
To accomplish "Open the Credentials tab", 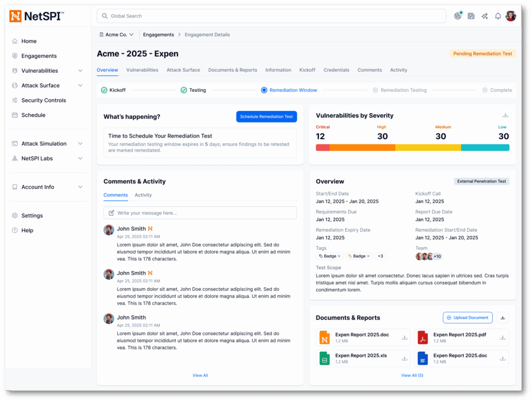I will (336, 70).
